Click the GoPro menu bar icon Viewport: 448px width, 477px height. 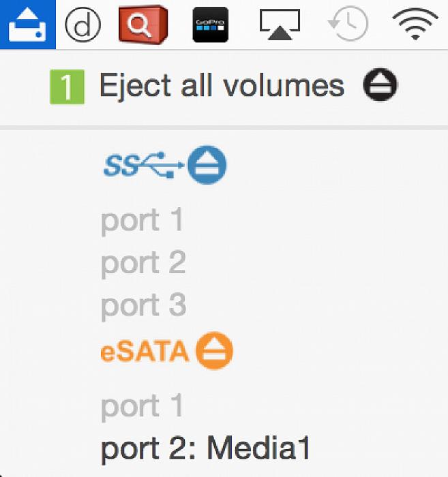210,25
